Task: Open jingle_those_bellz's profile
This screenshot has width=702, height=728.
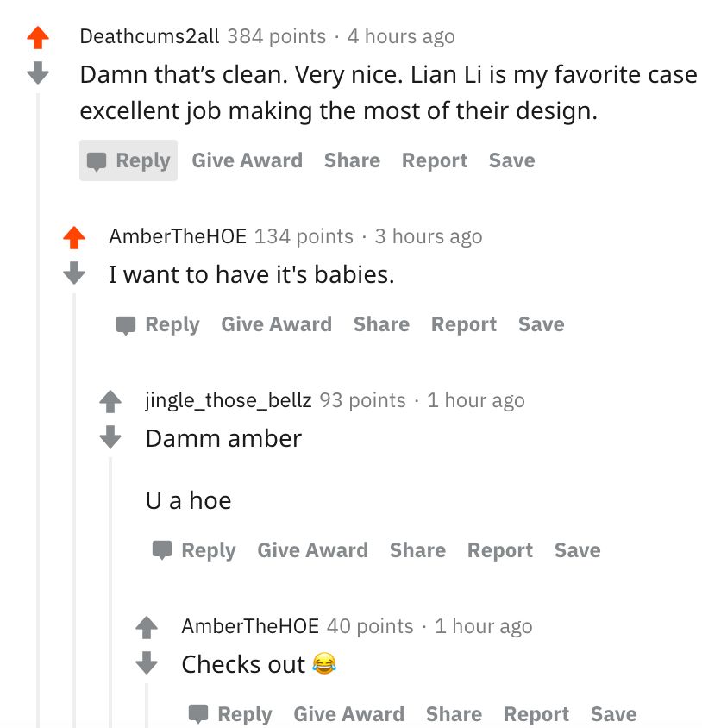Action: tap(229, 400)
